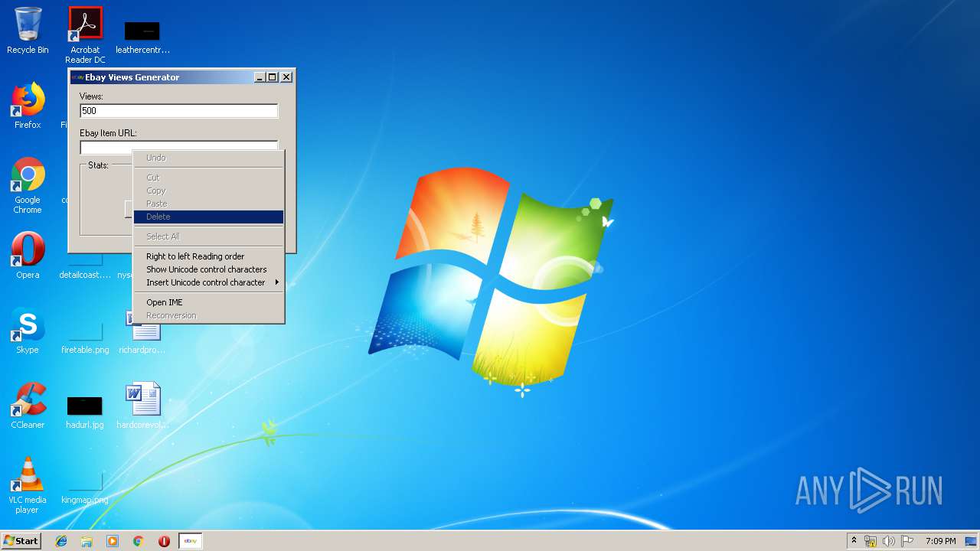
Task: Click the Opera icon in the taskbar
Action: pos(164,541)
